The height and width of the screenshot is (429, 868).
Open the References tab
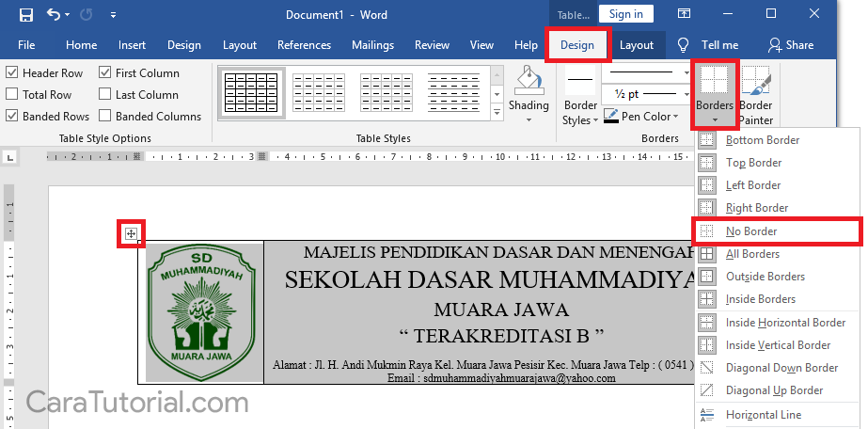pyautogui.click(x=304, y=45)
